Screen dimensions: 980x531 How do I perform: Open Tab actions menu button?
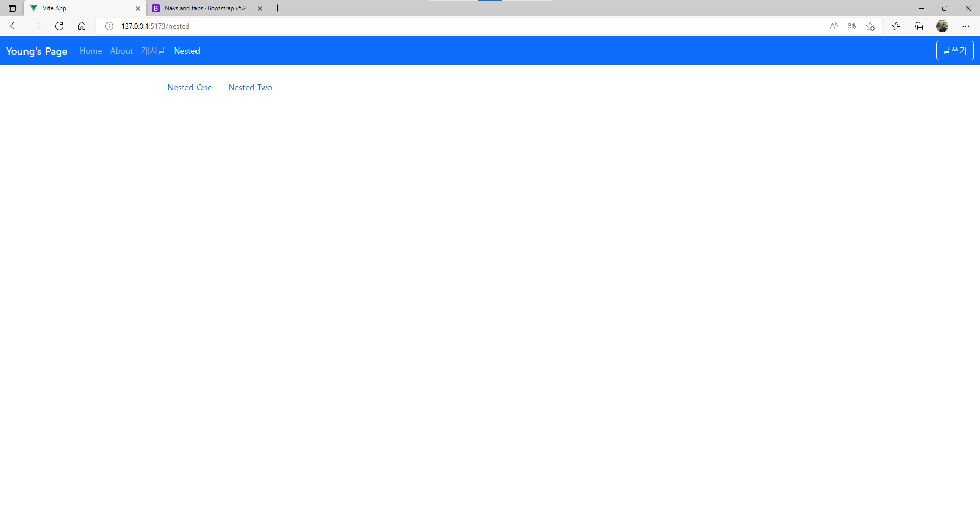pyautogui.click(x=12, y=8)
